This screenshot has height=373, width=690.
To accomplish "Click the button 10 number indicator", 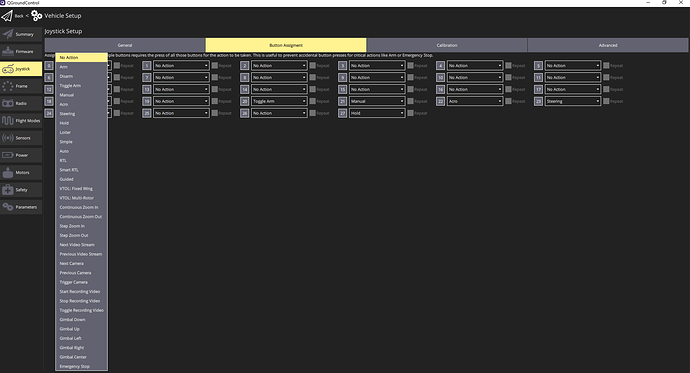I will tap(440, 77).
